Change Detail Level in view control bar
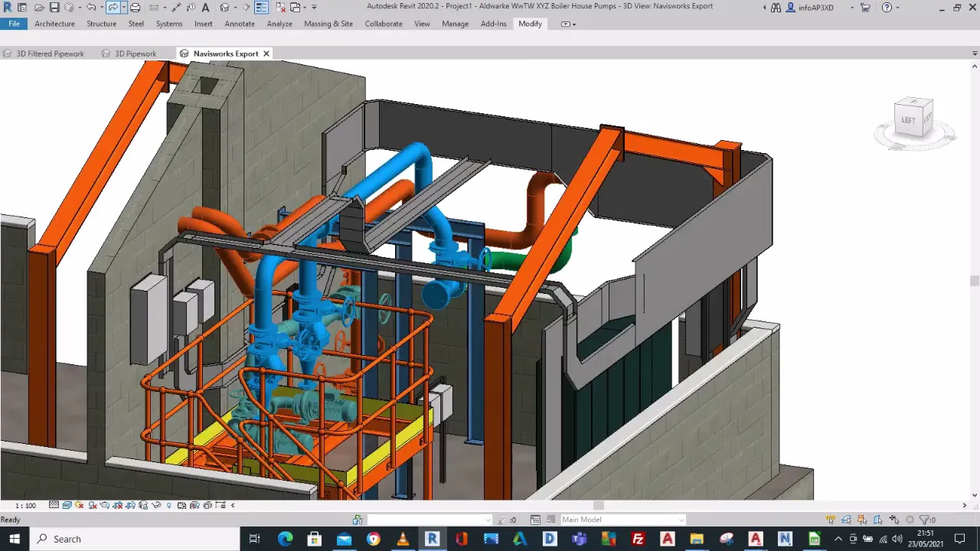Viewport: 980px width, 551px height. [x=54, y=505]
